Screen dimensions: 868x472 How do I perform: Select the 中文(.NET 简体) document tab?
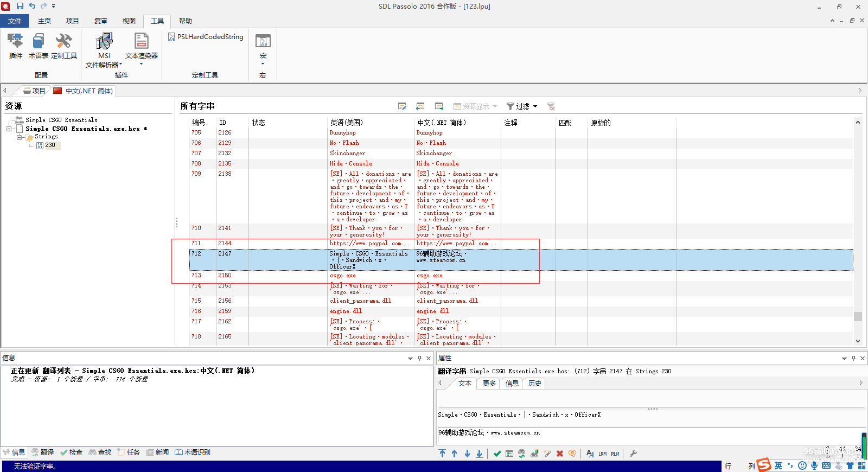click(x=84, y=91)
